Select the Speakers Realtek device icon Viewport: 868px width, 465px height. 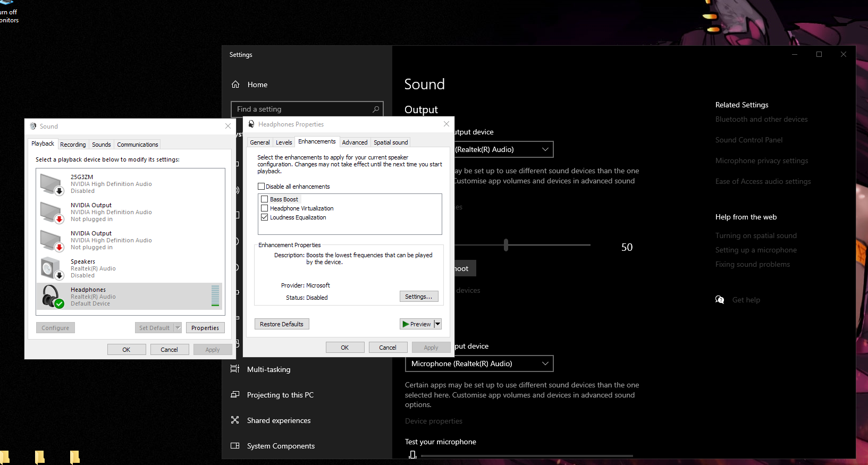point(52,268)
